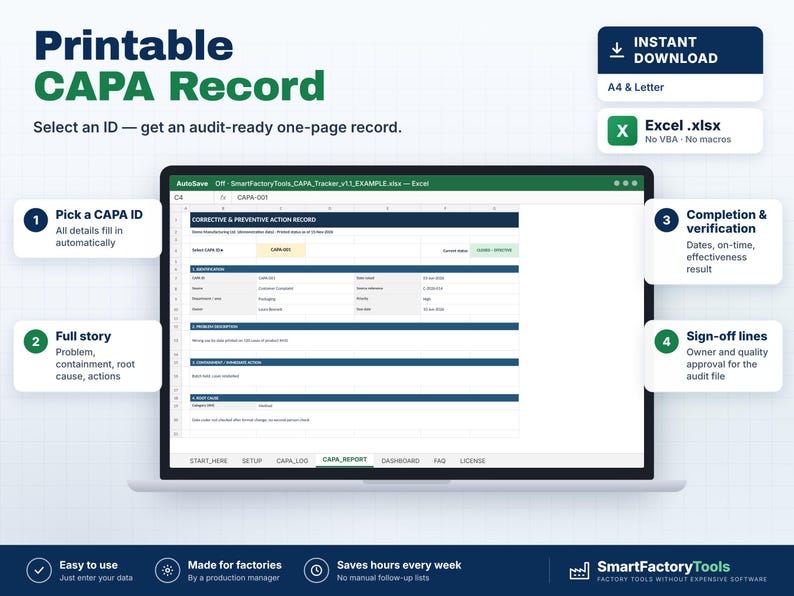This screenshot has height=596, width=794.
Task: Click the 3. CONTAINMENT / IMMEDIATE ACTION header
Action: click(354, 363)
